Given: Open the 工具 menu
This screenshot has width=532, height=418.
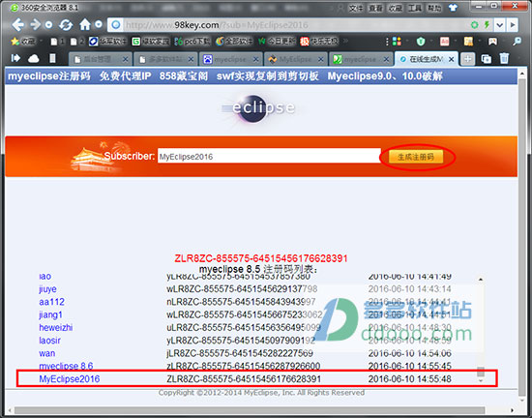Looking at the screenshot, I should click(x=415, y=8).
